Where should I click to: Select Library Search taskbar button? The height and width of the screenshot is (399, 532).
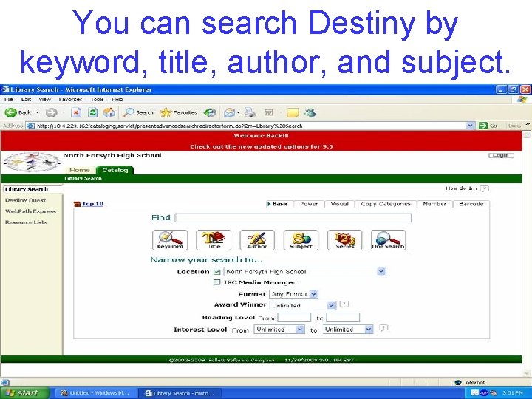point(180,393)
